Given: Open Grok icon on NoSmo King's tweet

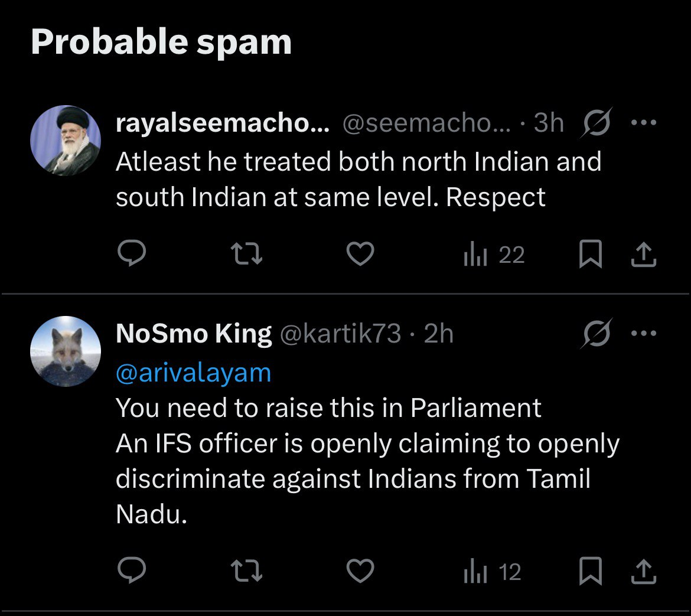Looking at the screenshot, I should [x=597, y=334].
